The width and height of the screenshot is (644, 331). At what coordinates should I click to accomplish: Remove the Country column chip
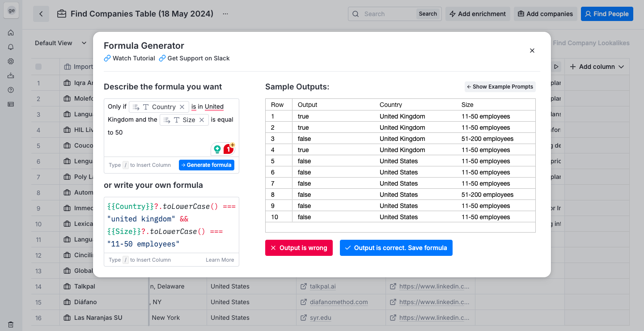pos(182,107)
